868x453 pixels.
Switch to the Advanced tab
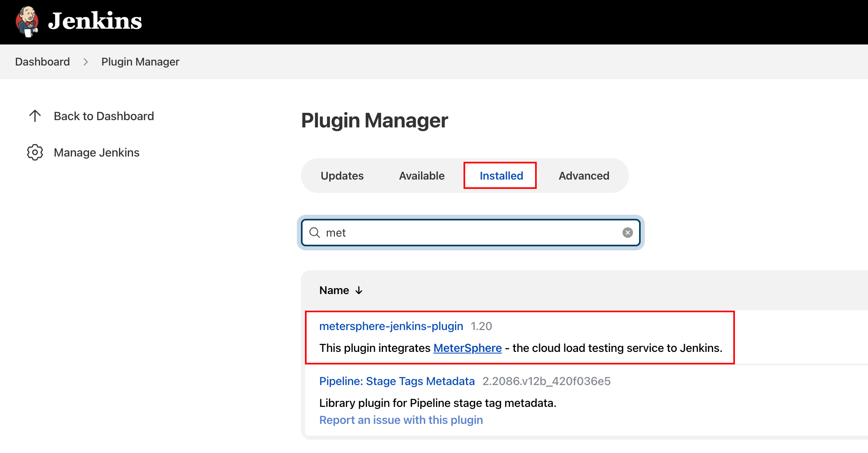coord(584,176)
